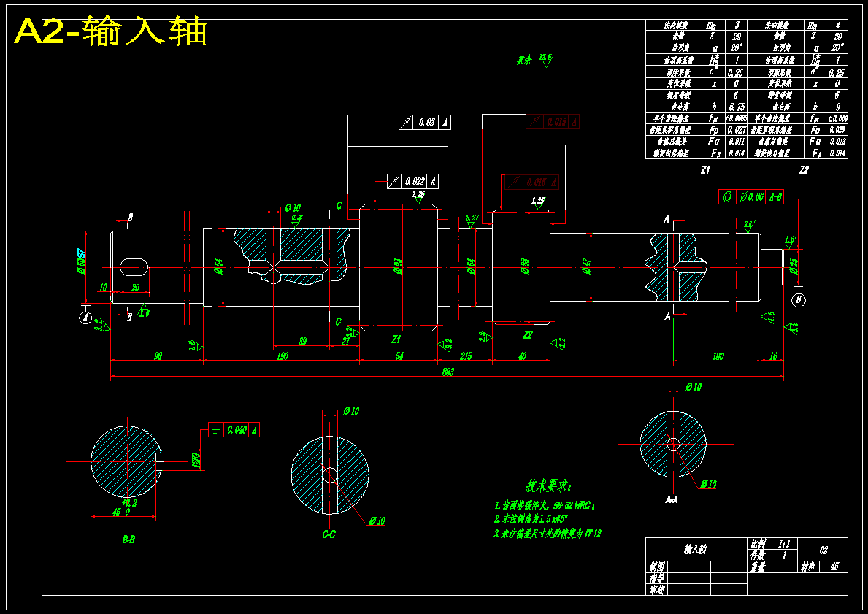The image size is (868, 614).
Task: Click the "190" length dimension
Action: (x=283, y=356)
